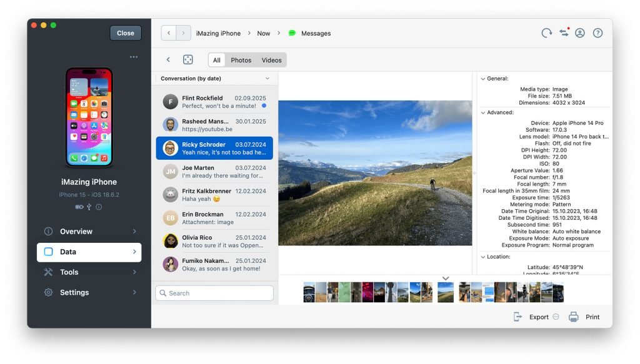This screenshot has width=640, height=364.
Task: Open the Flint Rockfield conversation
Action: 214,102
